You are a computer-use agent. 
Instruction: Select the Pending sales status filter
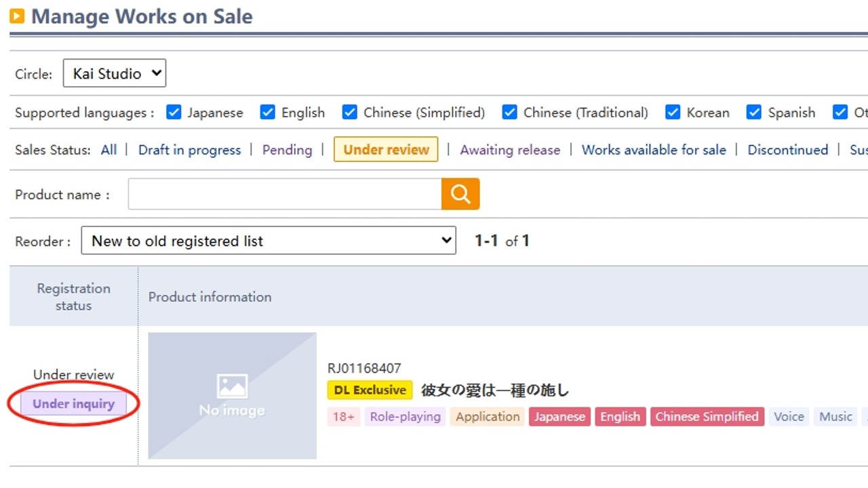click(287, 150)
